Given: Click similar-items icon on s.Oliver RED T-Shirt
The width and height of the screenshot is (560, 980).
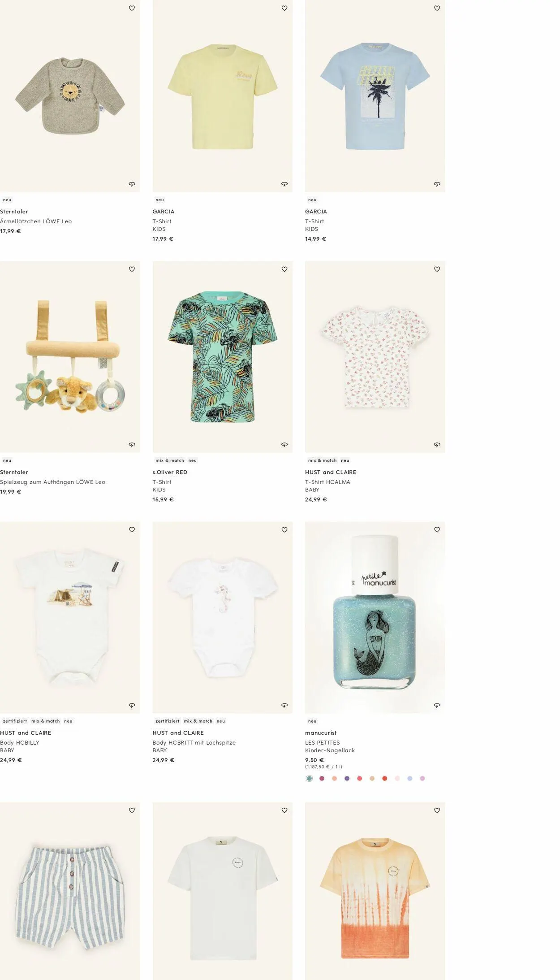Looking at the screenshot, I should (284, 445).
